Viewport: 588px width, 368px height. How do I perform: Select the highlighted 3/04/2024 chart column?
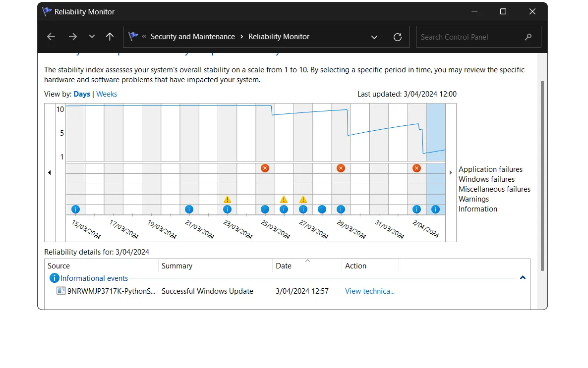tap(436, 158)
